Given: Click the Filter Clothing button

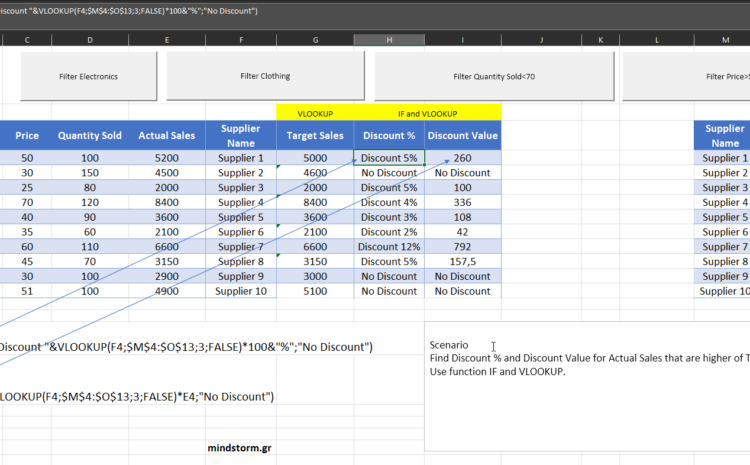Looking at the screenshot, I should [x=265, y=76].
